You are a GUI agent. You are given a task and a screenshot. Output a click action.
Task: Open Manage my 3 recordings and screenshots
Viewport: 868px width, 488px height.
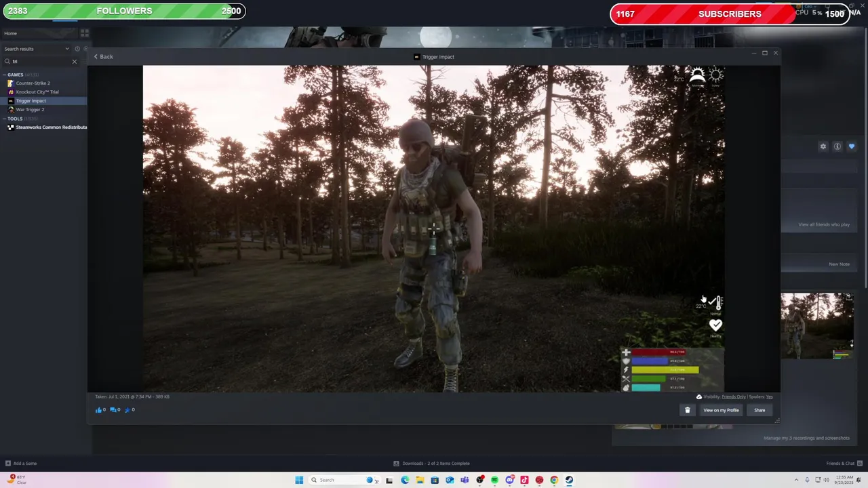[x=806, y=438]
